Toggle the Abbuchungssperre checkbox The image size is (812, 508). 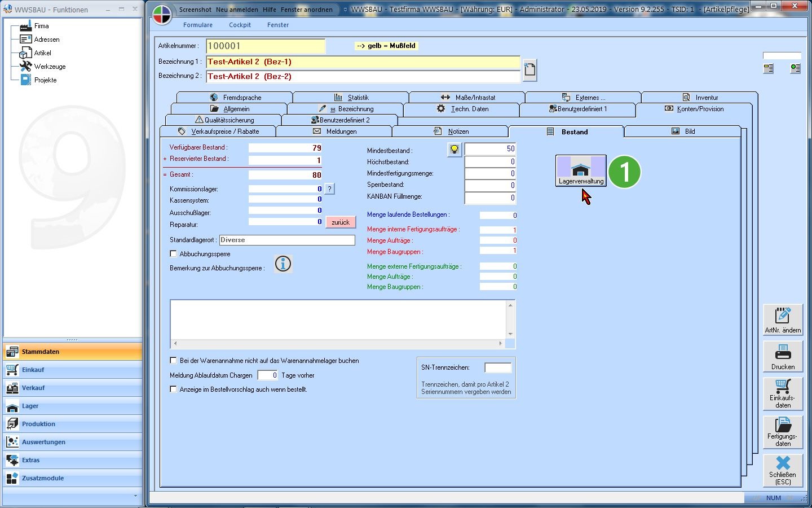174,254
